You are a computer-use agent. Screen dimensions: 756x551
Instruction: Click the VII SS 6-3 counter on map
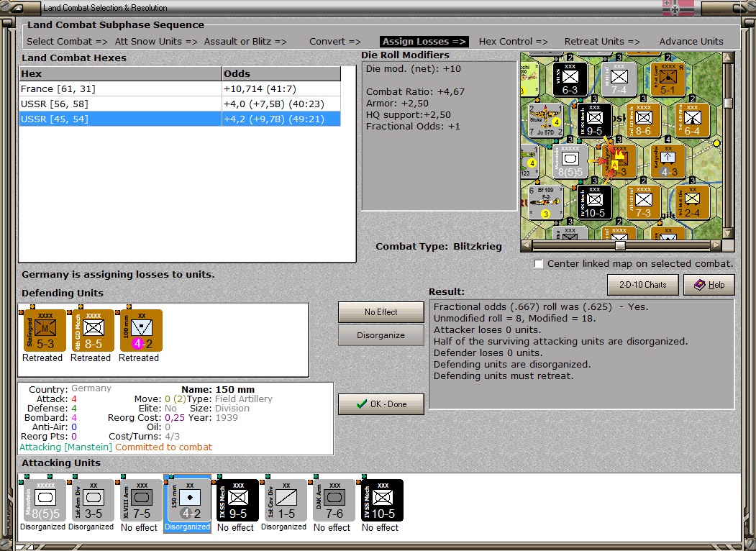click(570, 78)
